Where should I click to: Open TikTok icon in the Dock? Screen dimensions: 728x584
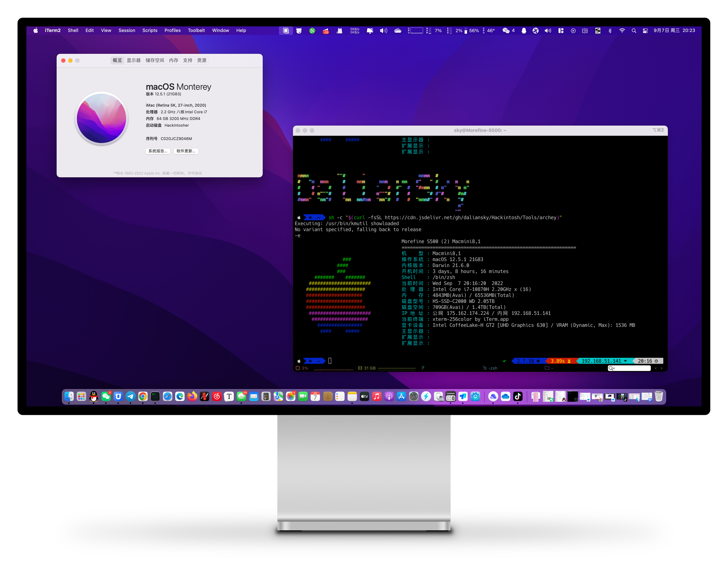[x=518, y=396]
